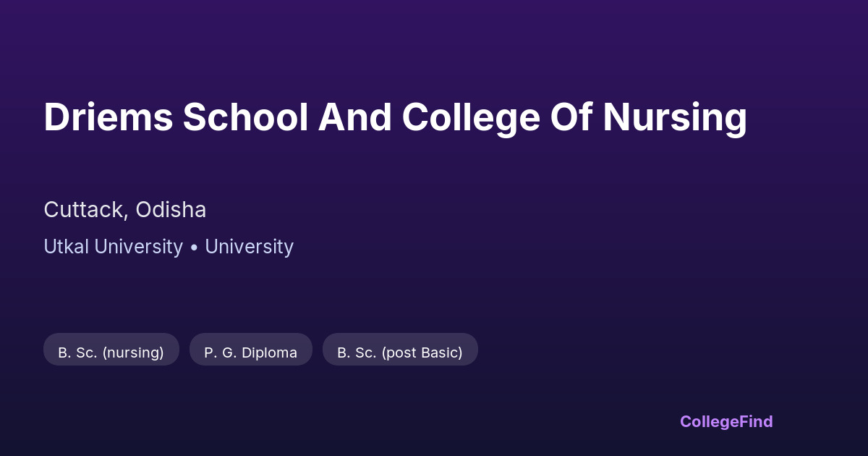Click the word Odisha in the location
868x456 pixels.
coord(171,210)
